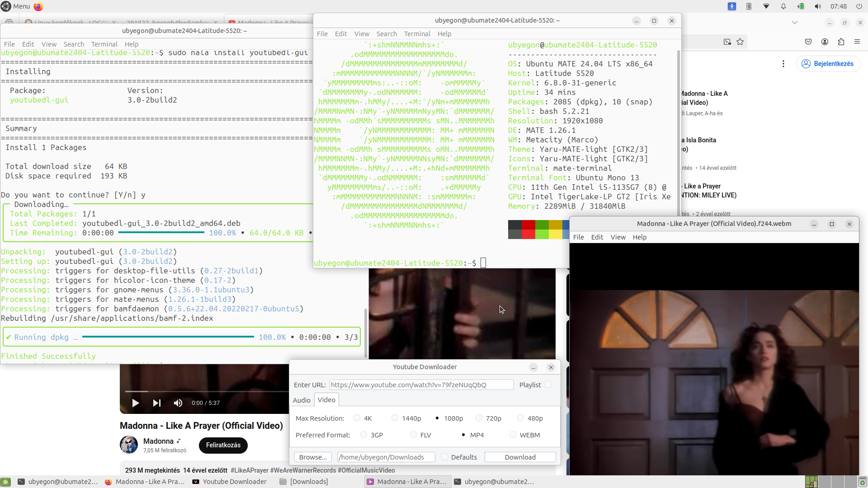Click download folder path field
The image size is (868, 488).
point(386,457)
